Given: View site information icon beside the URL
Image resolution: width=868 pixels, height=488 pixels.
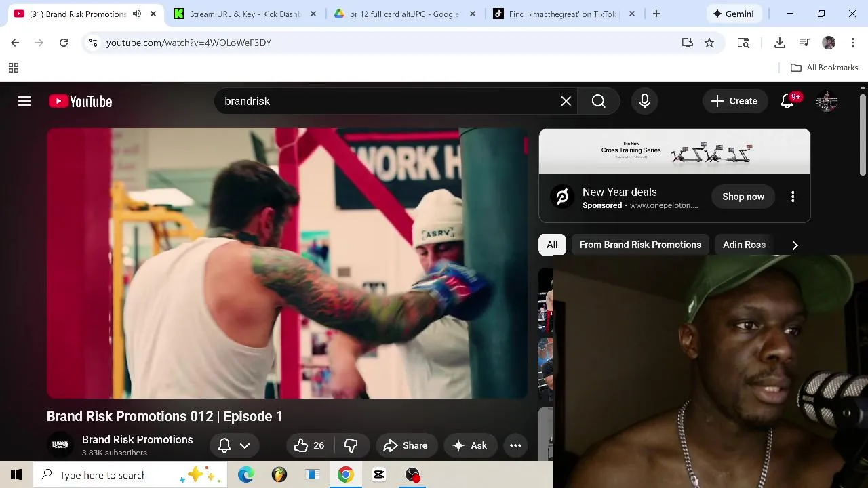Looking at the screenshot, I should (x=93, y=43).
